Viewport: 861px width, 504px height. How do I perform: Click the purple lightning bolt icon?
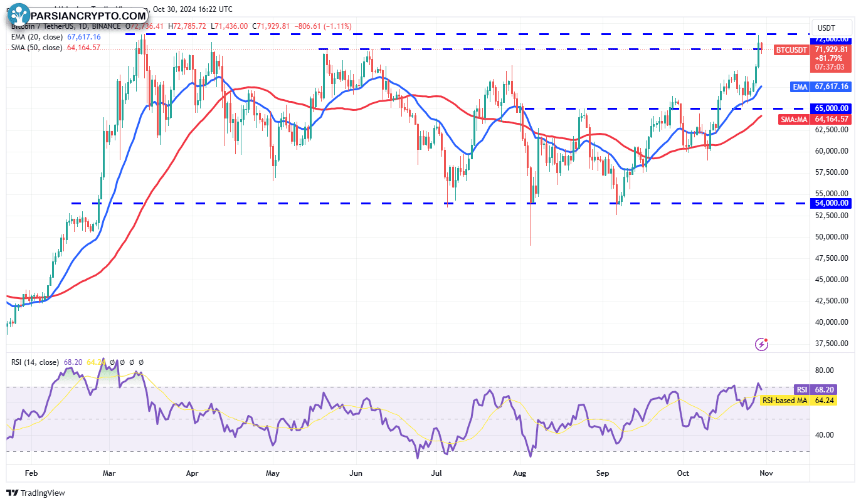762,344
